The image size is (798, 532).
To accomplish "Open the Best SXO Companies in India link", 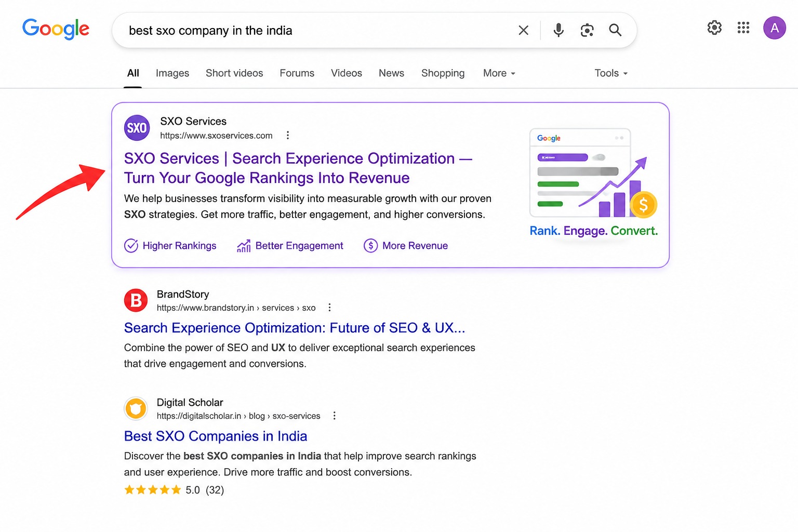I will (216, 436).
